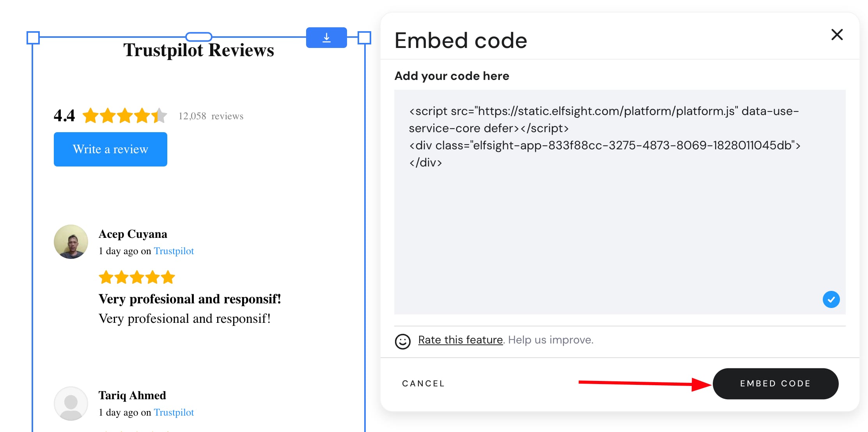Click the X to close the Embed code dialog
This screenshot has height=432, width=868.
coord(837,35)
